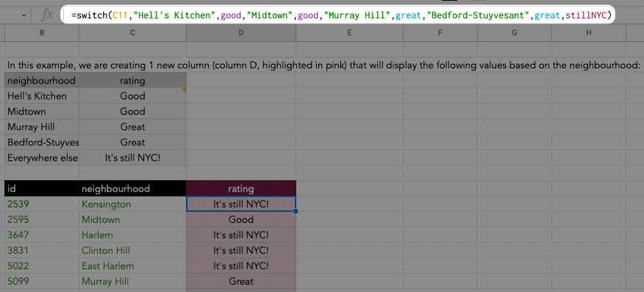
Task: Click the orange note indicator on rating header
Action: click(x=184, y=90)
